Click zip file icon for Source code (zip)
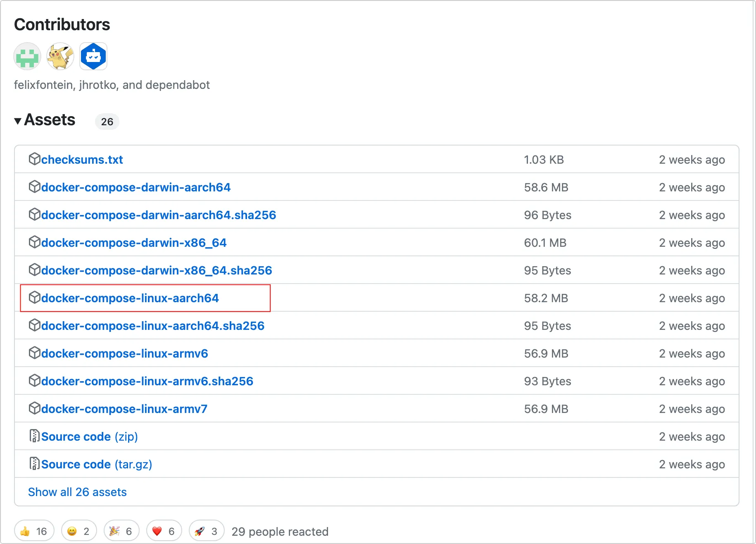The image size is (756, 544). [34, 436]
